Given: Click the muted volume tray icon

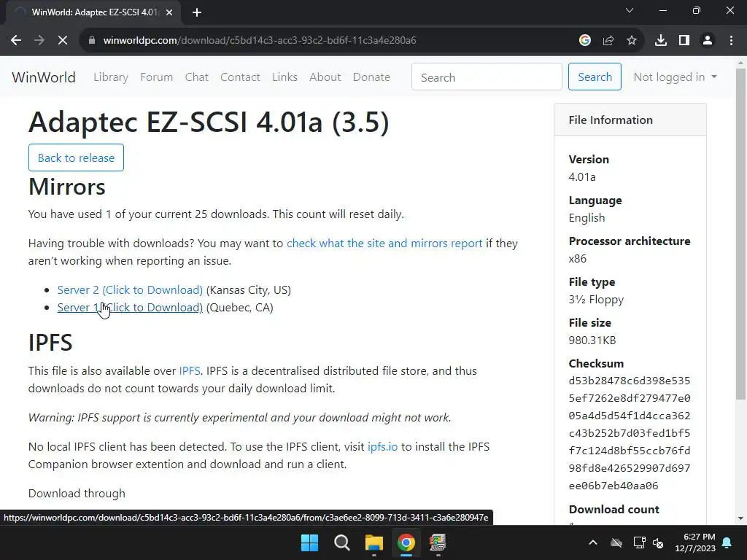Looking at the screenshot, I should click(659, 542).
